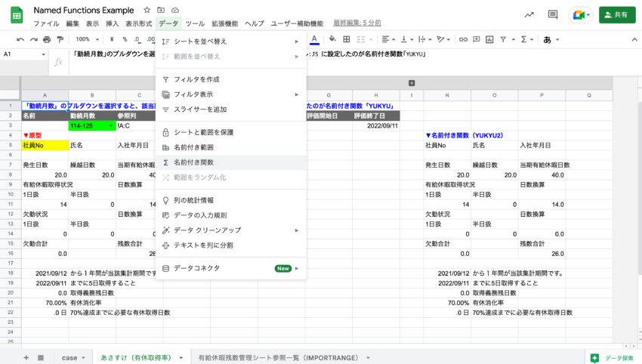Select 名前付き関数 from the data menu
Image resolution: width=642 pixels, height=364 pixels.
point(193,162)
